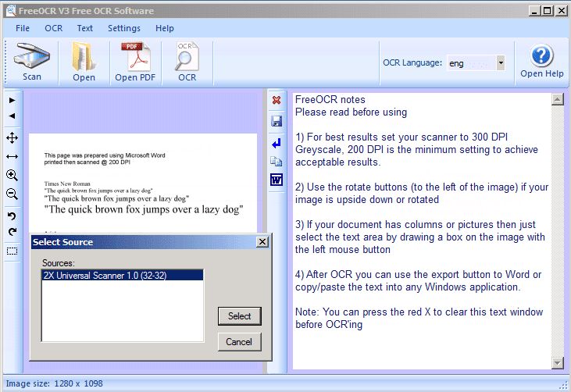571x392 pixels.
Task: Minimize the FreeOCR window
Action: click(534, 11)
